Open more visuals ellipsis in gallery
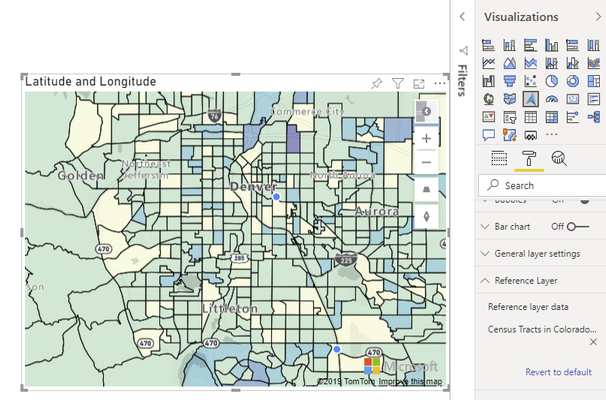Viewport: 606px width, 400px height. point(552,134)
